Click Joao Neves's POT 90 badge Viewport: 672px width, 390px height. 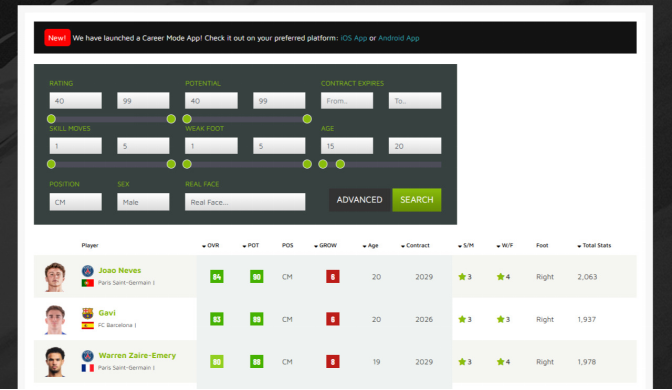(x=256, y=276)
